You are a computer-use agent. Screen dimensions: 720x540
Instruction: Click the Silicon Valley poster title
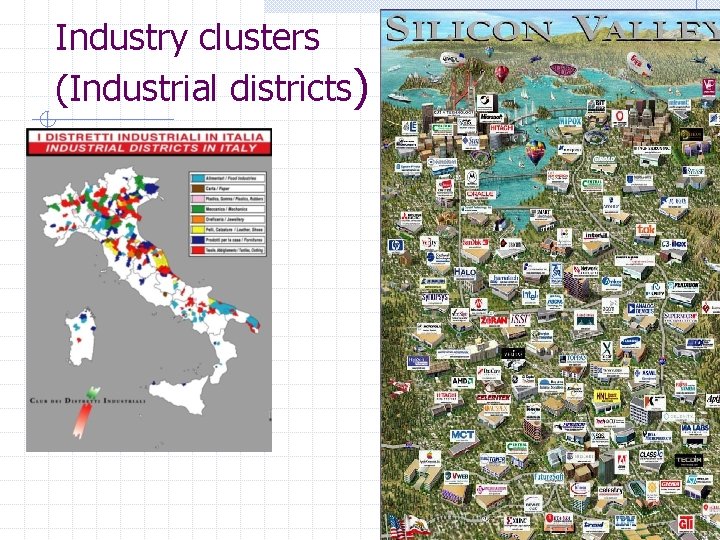[x=552, y=28]
